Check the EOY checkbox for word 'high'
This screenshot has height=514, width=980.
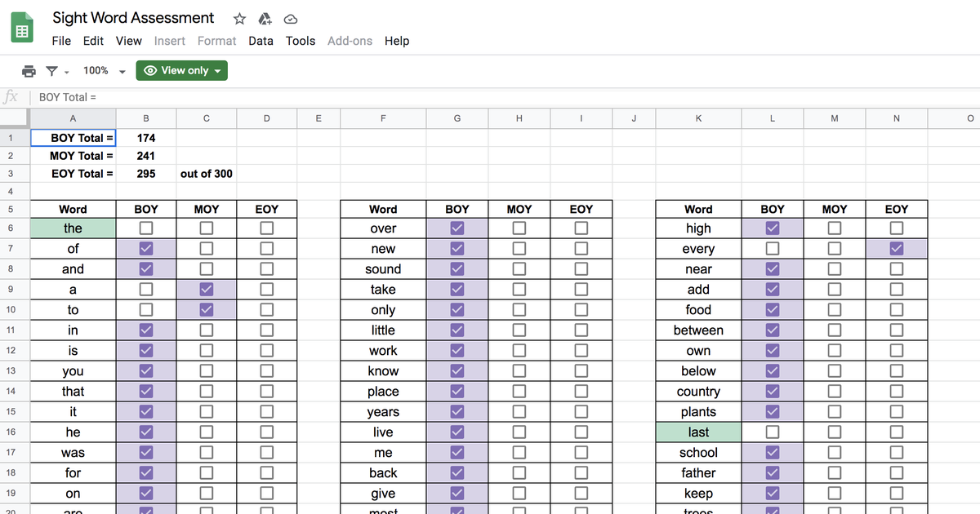[896, 228]
